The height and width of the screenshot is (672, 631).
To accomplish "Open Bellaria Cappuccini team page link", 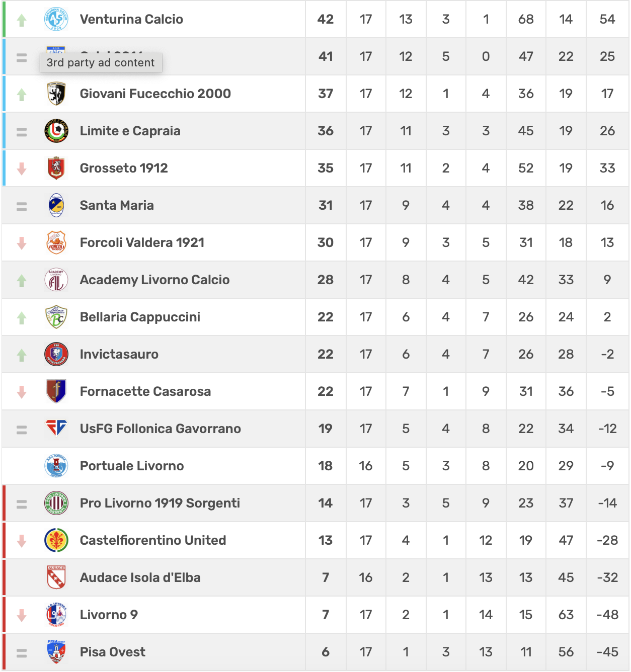I will (140, 317).
